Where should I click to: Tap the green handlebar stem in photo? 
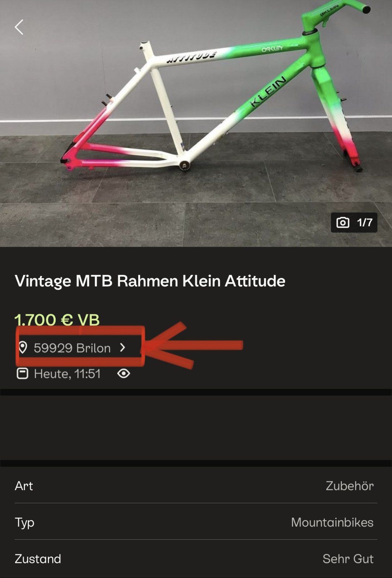click(x=334, y=14)
